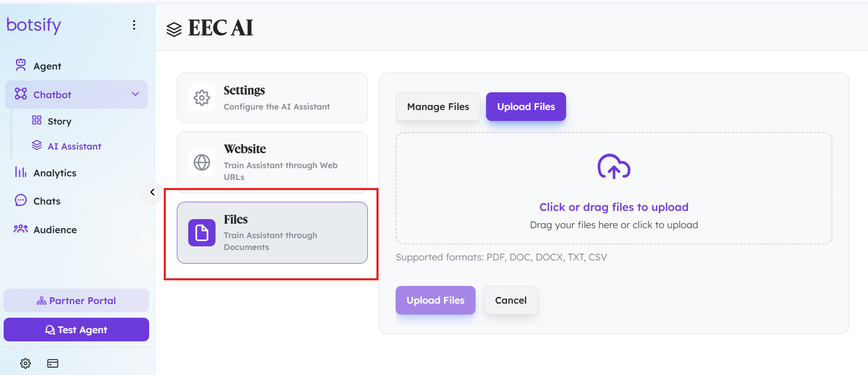The height and width of the screenshot is (375, 868).
Task: Click the bottom Upload Files button
Action: 436,300
